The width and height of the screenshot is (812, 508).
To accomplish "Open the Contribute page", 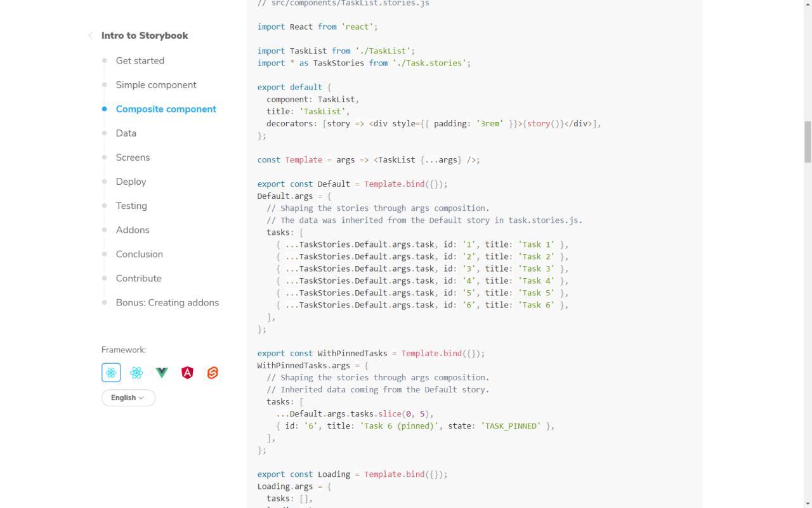I will pos(138,278).
